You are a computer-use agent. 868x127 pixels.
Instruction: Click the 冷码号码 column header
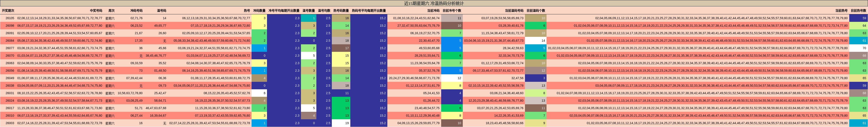[136, 11]
